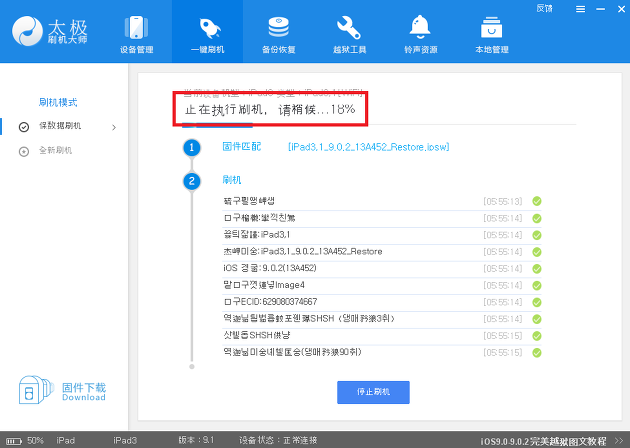Click checkmark on iPad3,1_9.0.2_13A452_Restore row
The height and width of the screenshot is (448, 630).
537,252
